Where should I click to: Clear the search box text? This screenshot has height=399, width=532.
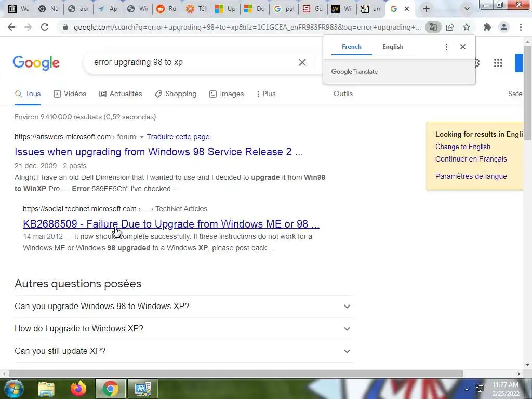302,62
